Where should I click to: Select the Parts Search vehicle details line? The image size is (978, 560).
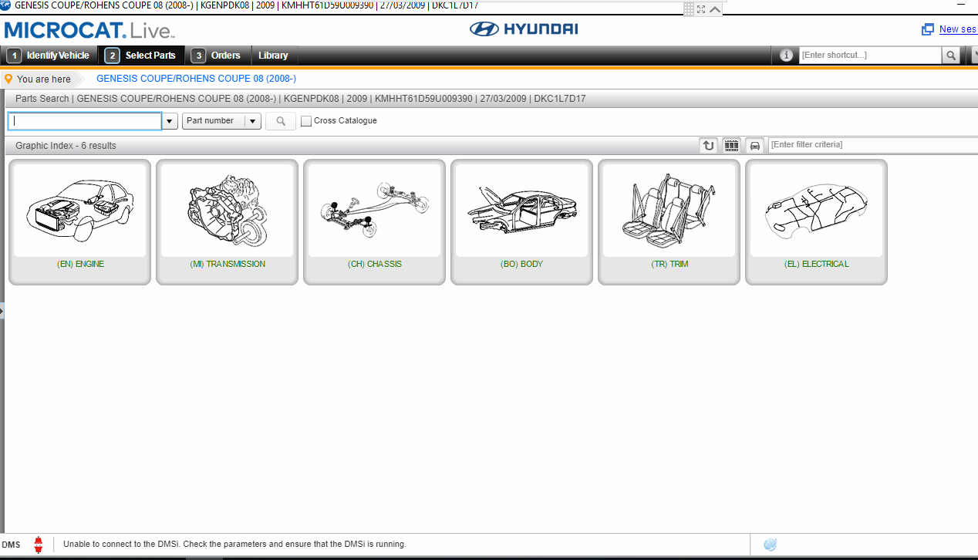[300, 99]
